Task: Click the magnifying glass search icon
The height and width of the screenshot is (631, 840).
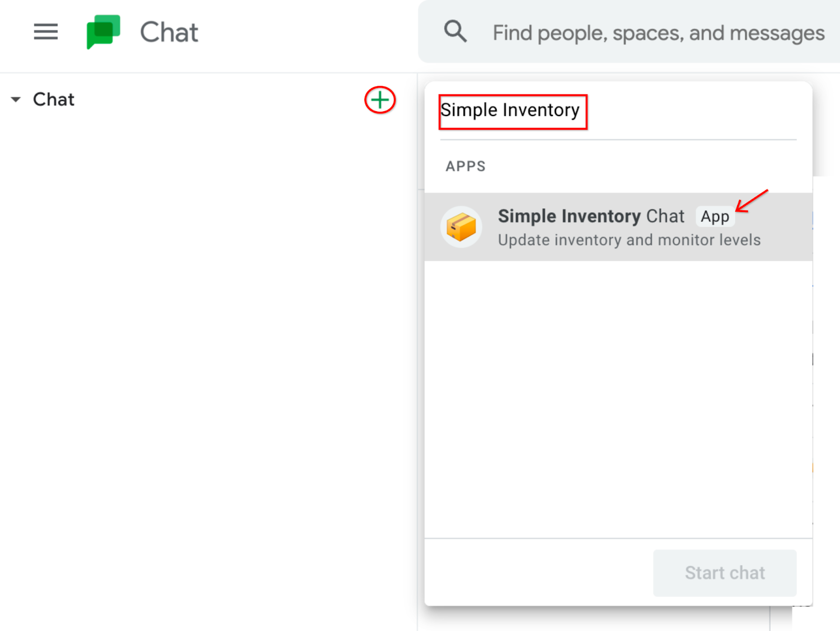Action: click(x=455, y=32)
